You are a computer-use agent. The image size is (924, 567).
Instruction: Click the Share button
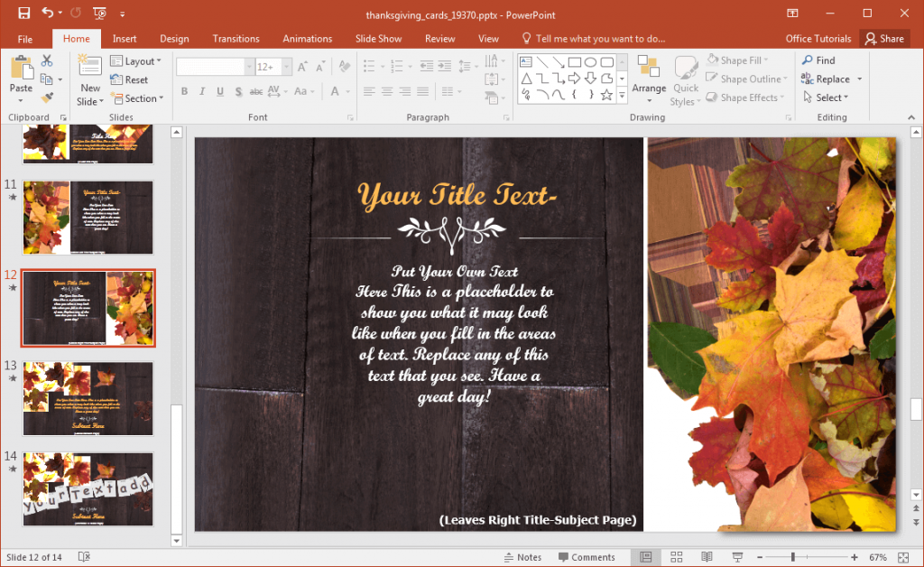(885, 38)
